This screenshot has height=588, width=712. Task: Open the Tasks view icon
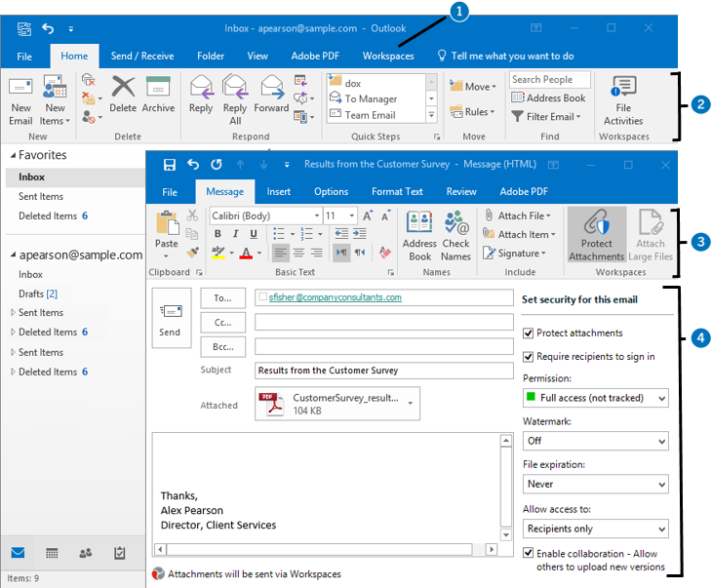tap(119, 553)
